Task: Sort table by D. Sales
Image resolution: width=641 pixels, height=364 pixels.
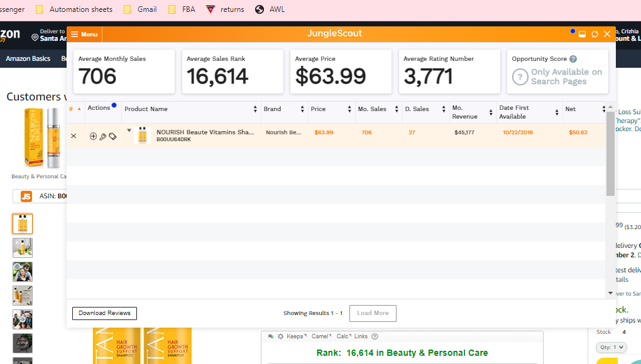Action: [444, 109]
